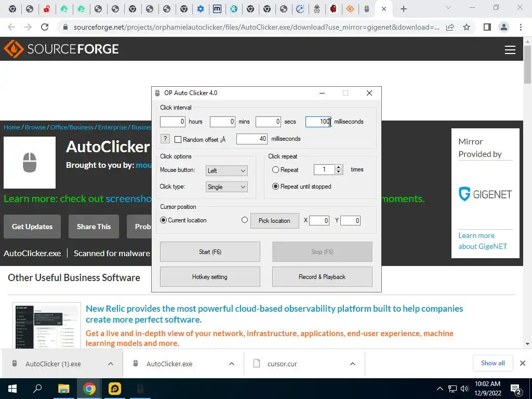The image size is (532, 399).
Task: Click the mins interval field
Action: pos(222,122)
